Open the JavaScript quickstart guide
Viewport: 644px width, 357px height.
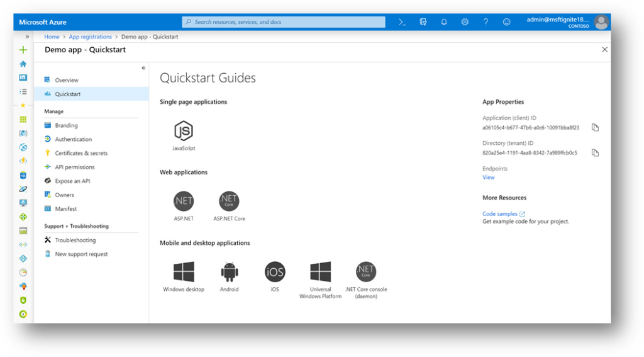click(184, 131)
